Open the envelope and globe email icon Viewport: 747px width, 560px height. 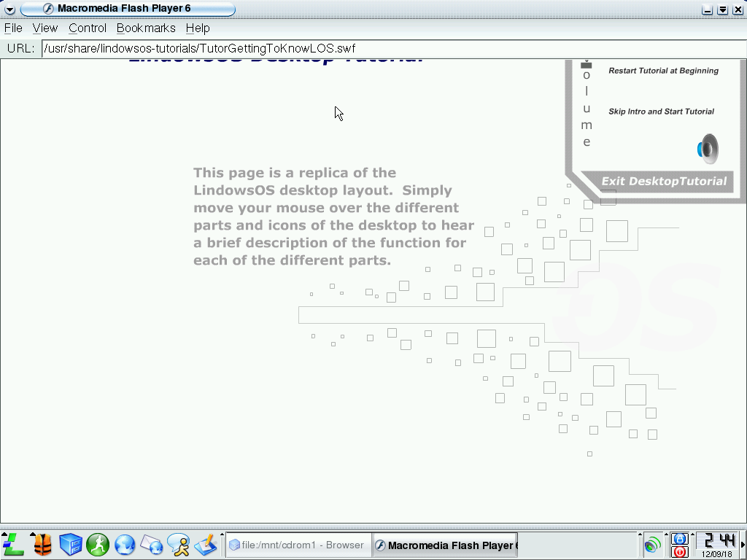(152, 545)
